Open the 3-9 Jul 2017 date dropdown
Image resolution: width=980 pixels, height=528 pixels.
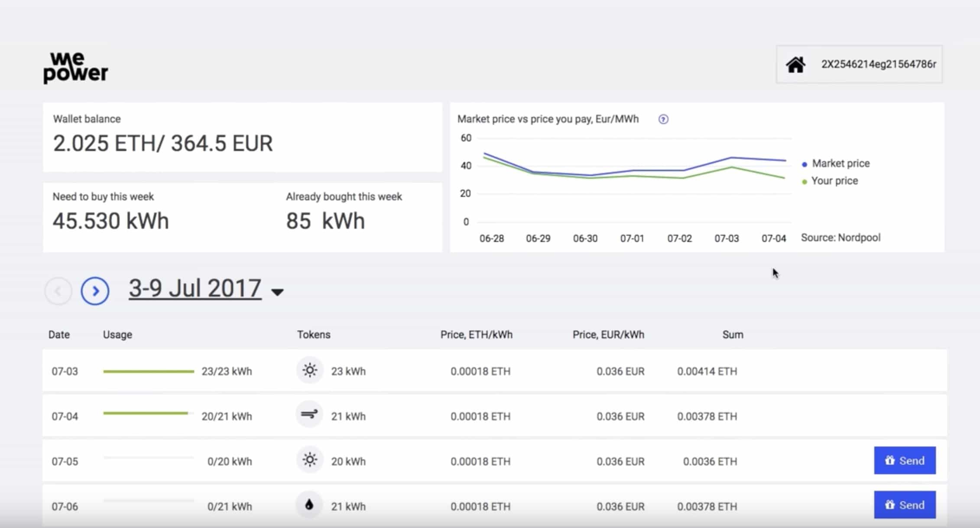(x=206, y=289)
